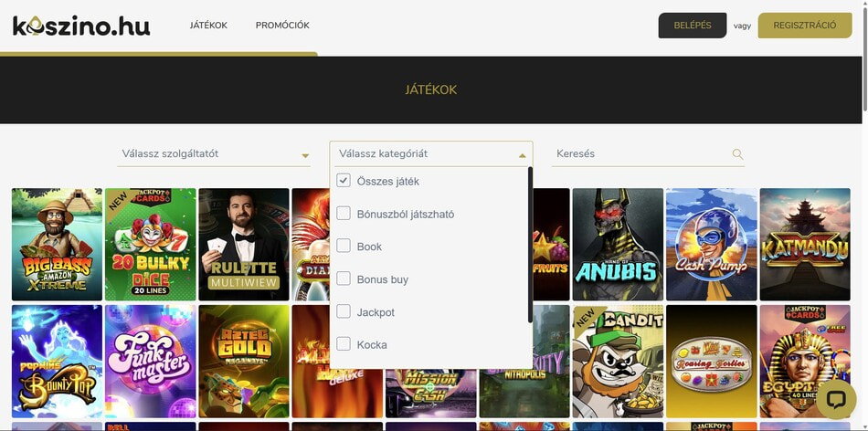Click the REGISZTRÁCIÓ button

click(805, 26)
